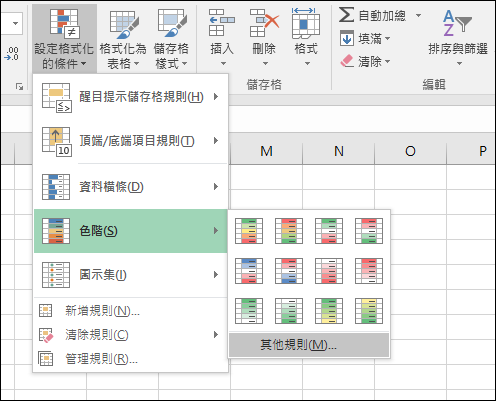
Task: Open number format combo box arrow
Action: click(x=15, y=23)
